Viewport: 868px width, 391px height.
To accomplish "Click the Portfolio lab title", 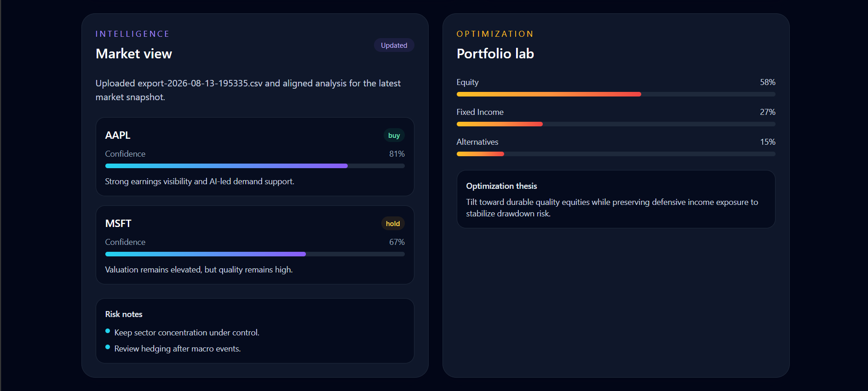I will [495, 54].
